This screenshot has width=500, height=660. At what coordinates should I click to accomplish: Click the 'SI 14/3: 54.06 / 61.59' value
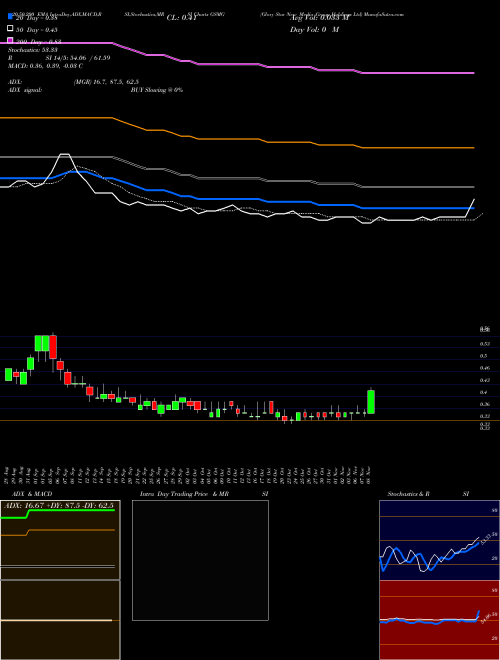click(x=78, y=58)
